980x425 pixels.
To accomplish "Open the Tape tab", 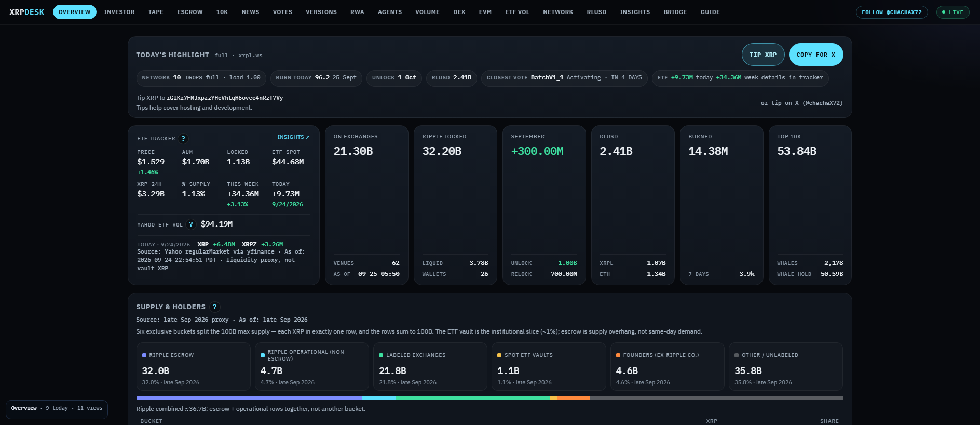I will (156, 12).
